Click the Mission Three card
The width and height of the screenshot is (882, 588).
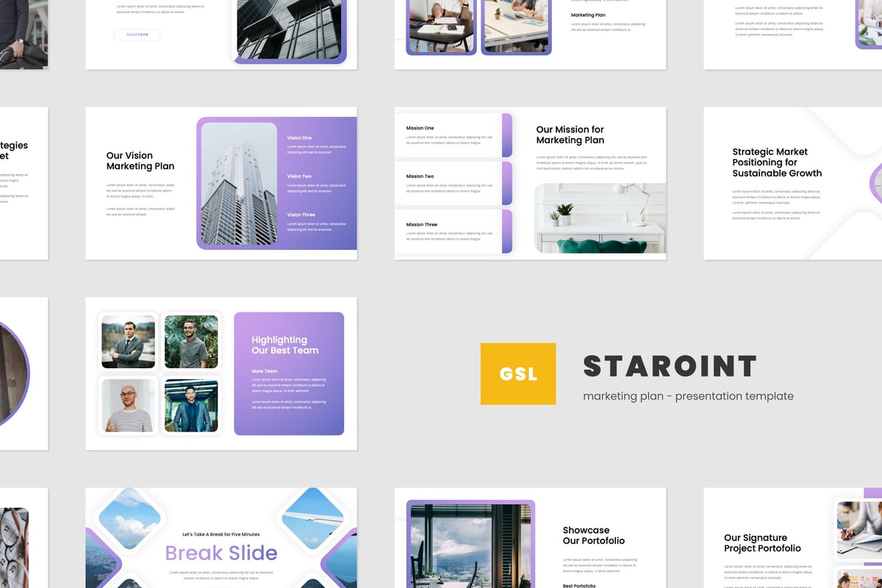click(453, 232)
